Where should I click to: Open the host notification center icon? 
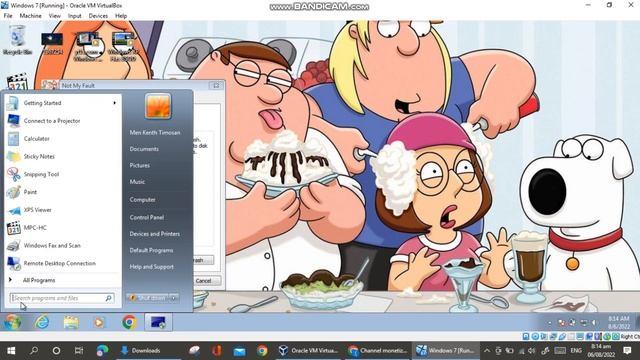tap(628, 351)
